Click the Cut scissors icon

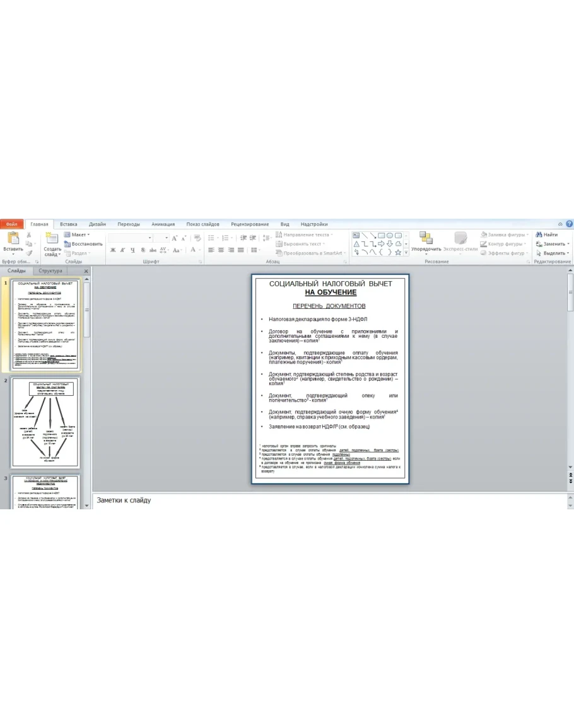[x=29, y=234]
